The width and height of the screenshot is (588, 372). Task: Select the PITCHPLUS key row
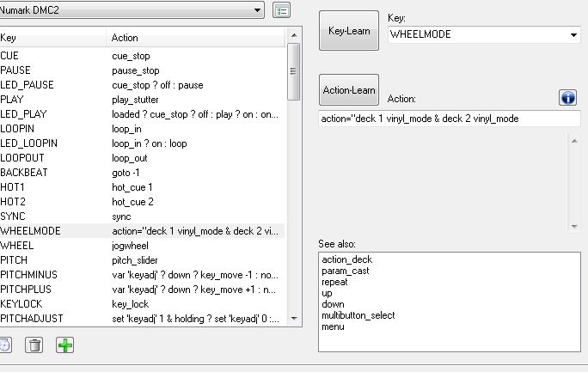142,290
